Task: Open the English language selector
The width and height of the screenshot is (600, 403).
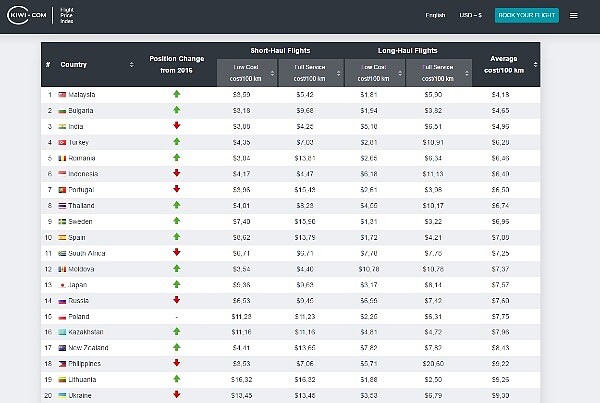Action: point(435,15)
